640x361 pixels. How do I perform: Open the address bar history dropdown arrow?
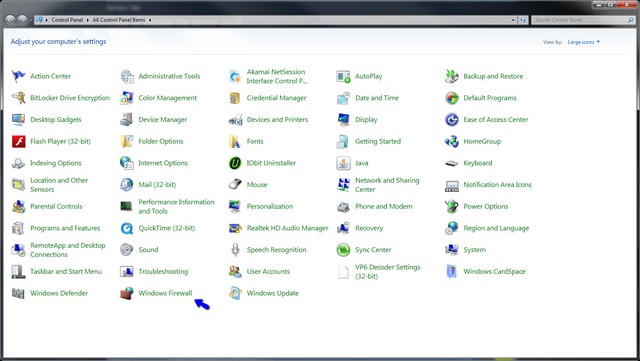coord(513,20)
